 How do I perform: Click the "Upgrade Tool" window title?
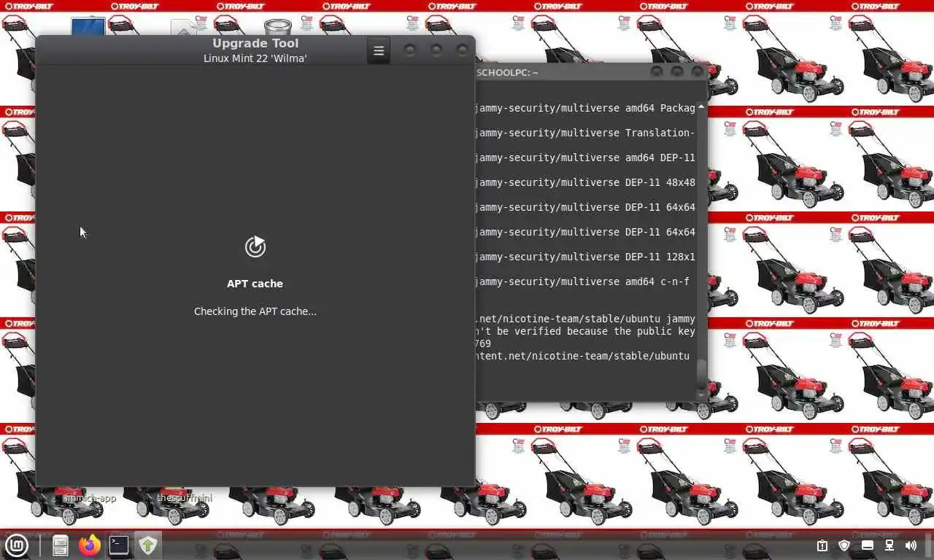pyautogui.click(x=255, y=44)
